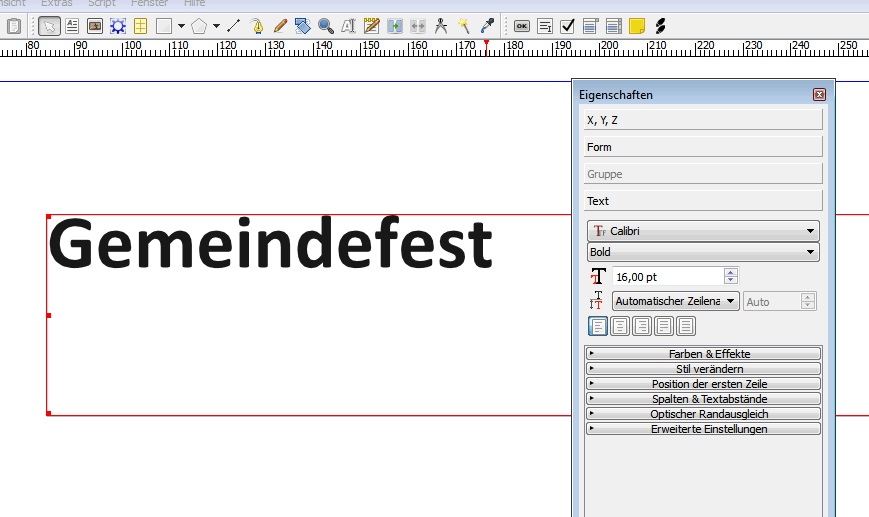Screen dimensions: 869x517
Task: Insert a PDF checkbox field
Action: (x=567, y=26)
